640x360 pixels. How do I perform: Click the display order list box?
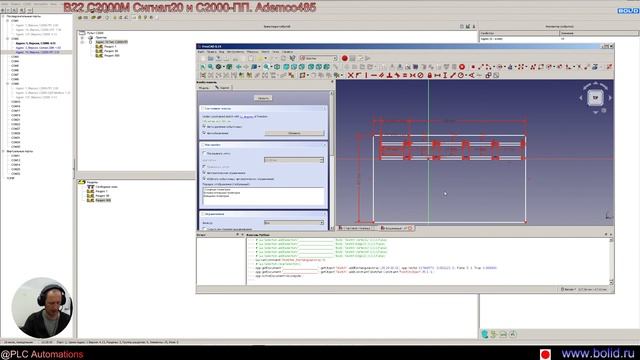pos(264,196)
